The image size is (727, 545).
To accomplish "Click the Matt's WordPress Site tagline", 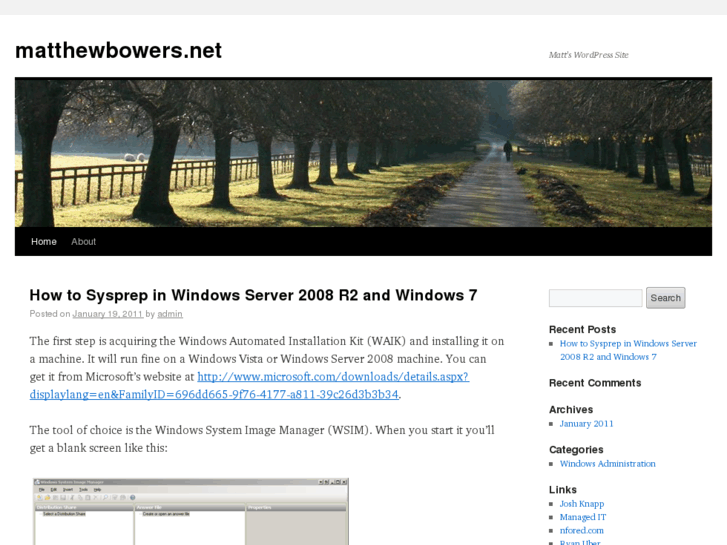I will [588, 55].
